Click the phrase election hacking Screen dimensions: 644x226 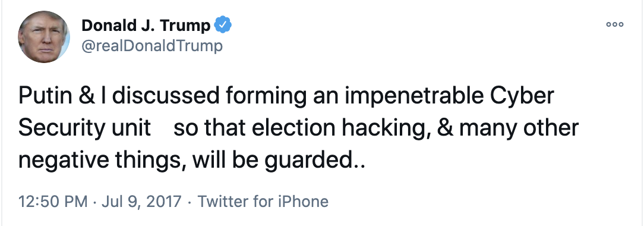(326, 130)
